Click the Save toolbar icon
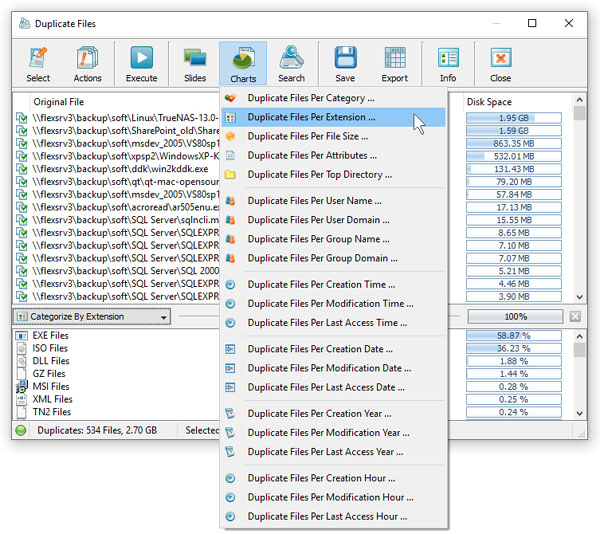 345,64
